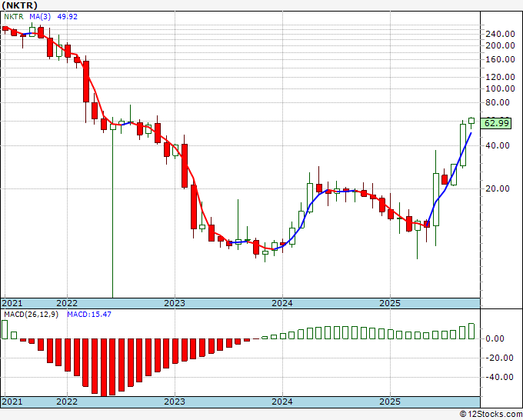Click the latest candlestick near 62.99

tap(471, 121)
